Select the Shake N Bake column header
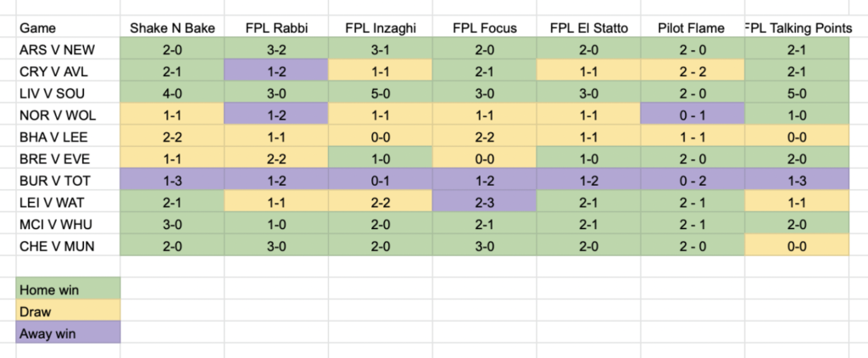This screenshot has height=358, width=868. [x=172, y=28]
